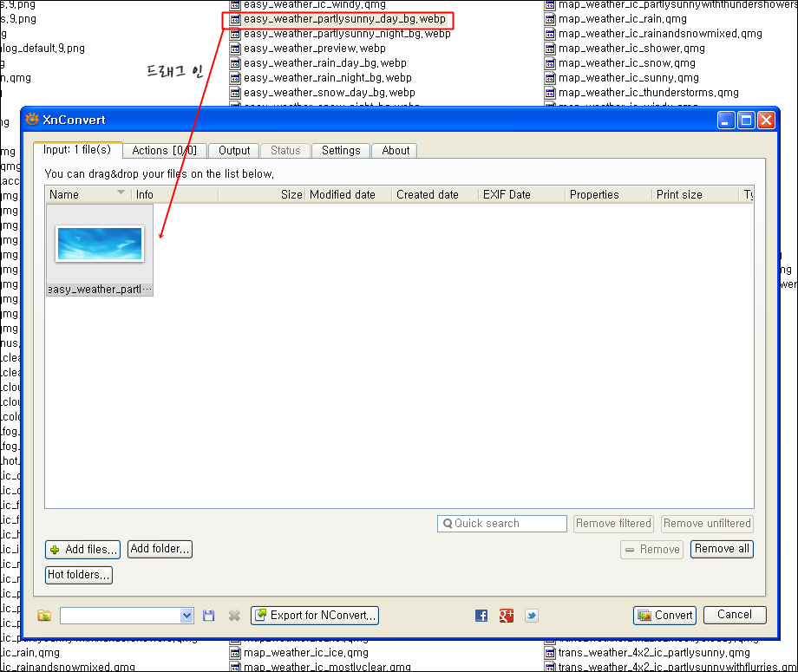Click the load preset folder icon
798x672 pixels.
tap(44, 616)
